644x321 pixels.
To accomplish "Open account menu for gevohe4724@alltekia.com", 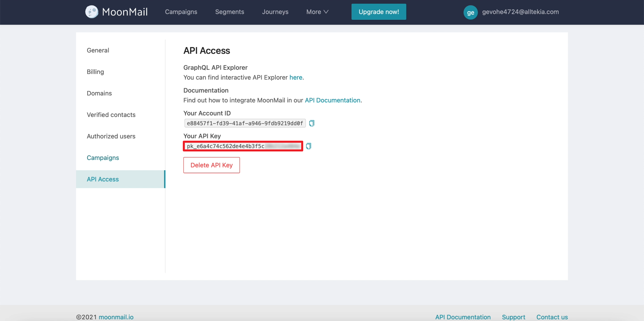I will point(520,12).
